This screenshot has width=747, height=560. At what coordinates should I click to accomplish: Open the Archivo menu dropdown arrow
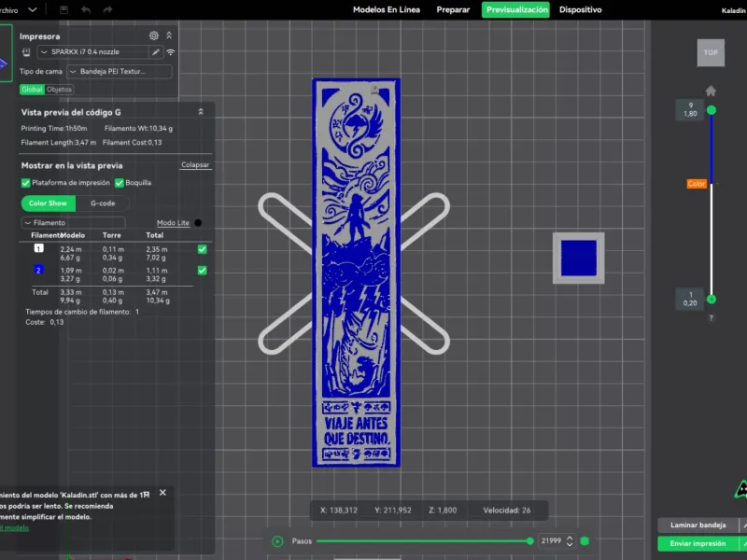(x=33, y=9)
